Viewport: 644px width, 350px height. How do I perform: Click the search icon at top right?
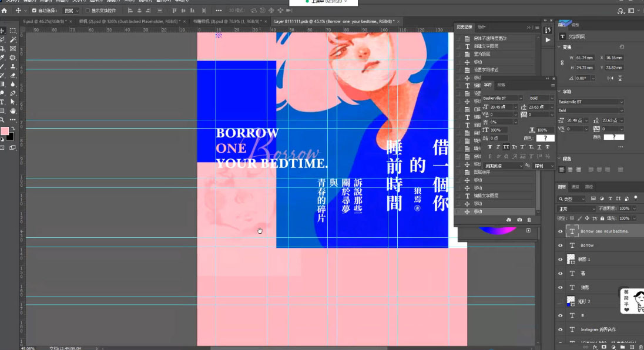click(620, 11)
